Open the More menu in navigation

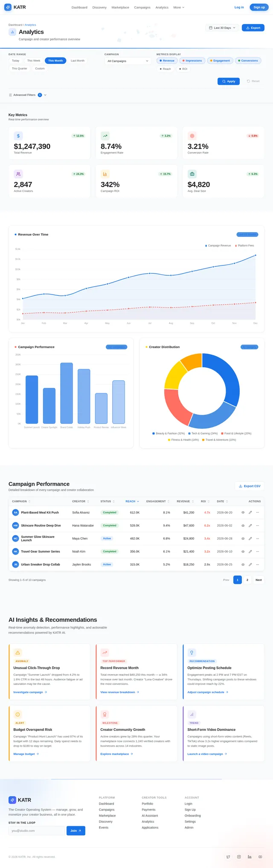tap(179, 7)
